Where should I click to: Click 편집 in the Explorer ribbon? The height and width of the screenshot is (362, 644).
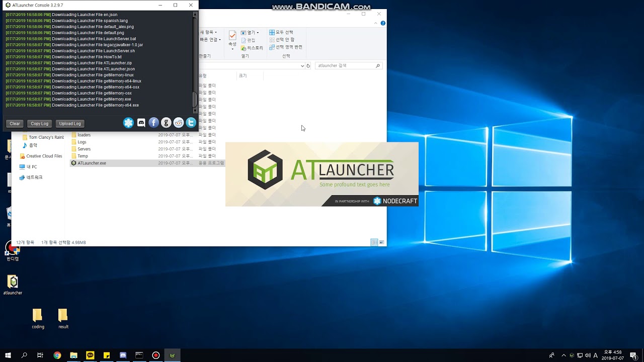248,40
